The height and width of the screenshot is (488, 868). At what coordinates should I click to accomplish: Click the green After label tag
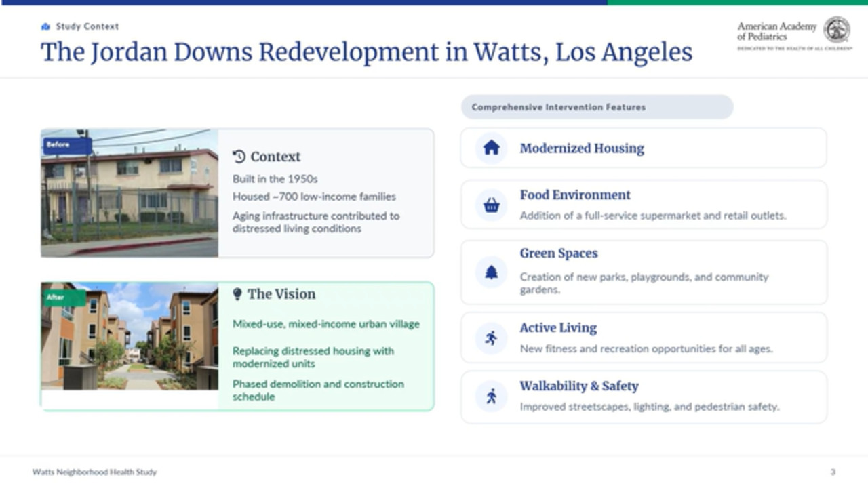(64, 298)
